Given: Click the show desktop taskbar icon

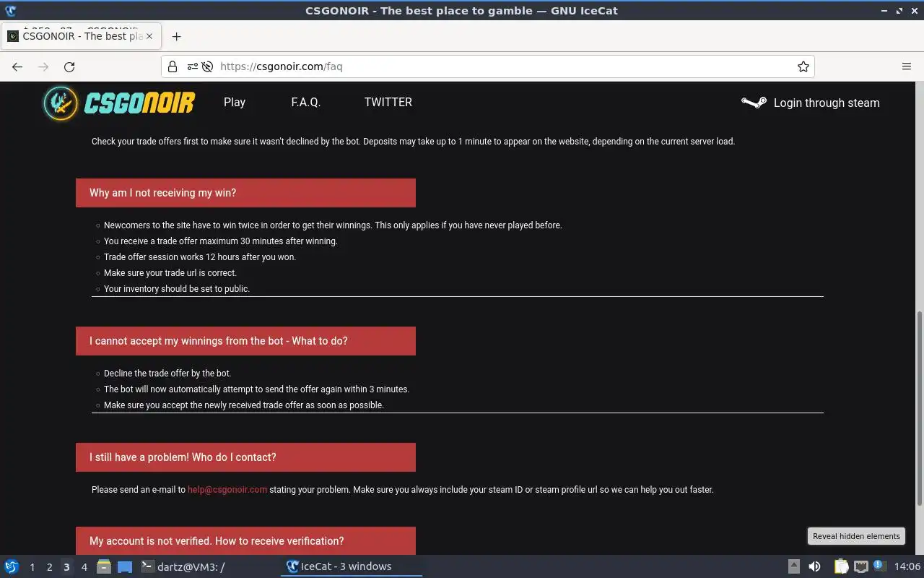Looking at the screenshot, I should [125, 566].
